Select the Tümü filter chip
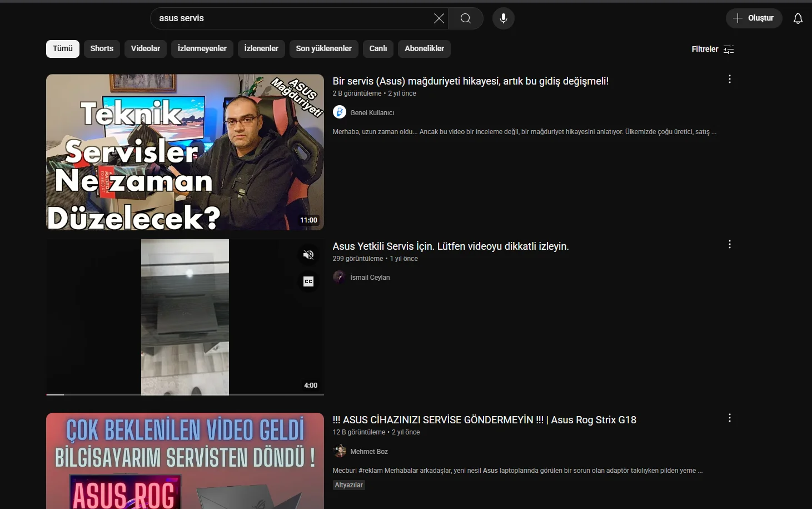 63,49
